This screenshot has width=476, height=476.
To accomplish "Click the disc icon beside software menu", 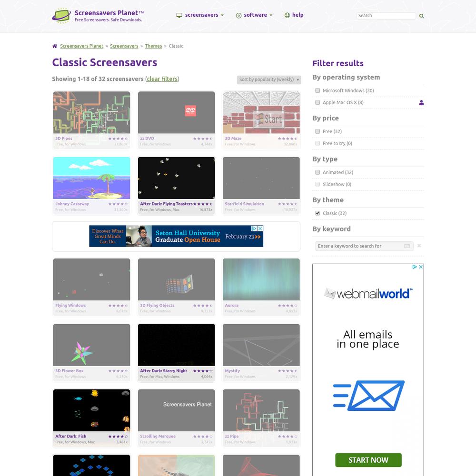I will (x=238, y=15).
